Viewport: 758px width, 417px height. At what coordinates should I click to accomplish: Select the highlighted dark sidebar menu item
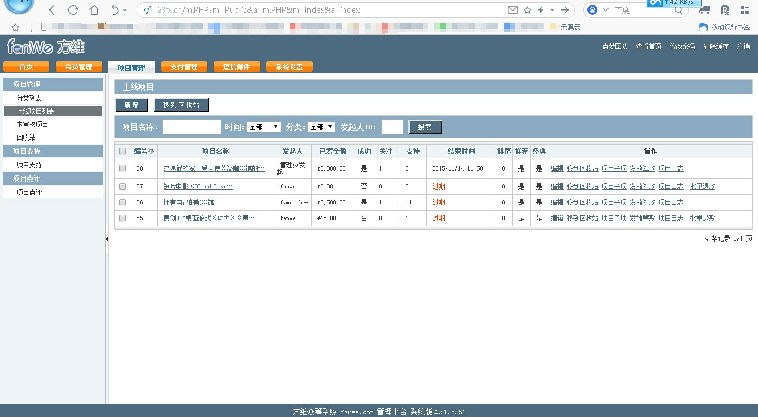53,111
